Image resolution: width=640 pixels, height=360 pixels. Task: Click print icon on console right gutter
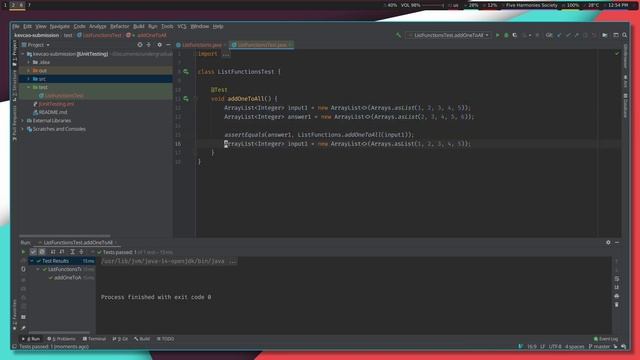pos(617,296)
